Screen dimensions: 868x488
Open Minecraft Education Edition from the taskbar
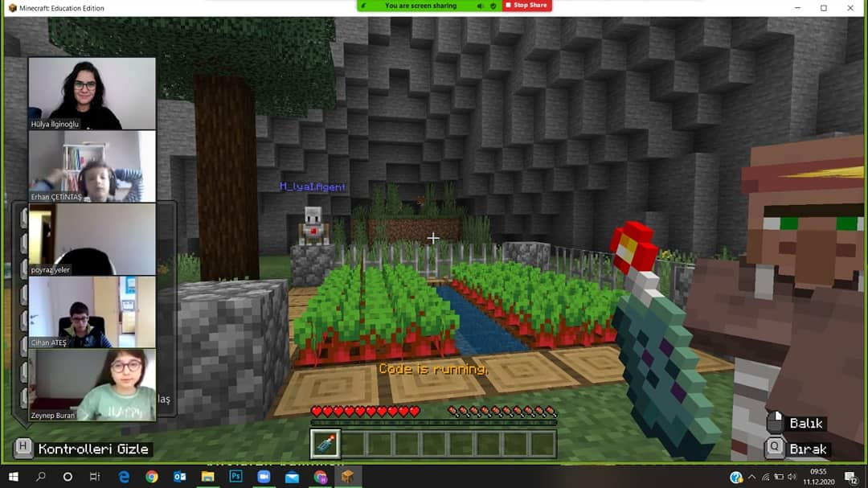point(347,478)
